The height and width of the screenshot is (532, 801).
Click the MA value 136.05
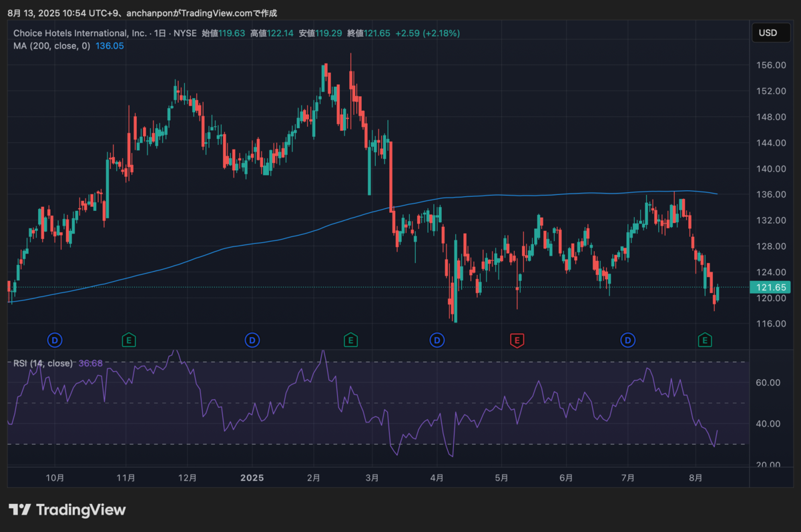(110, 45)
